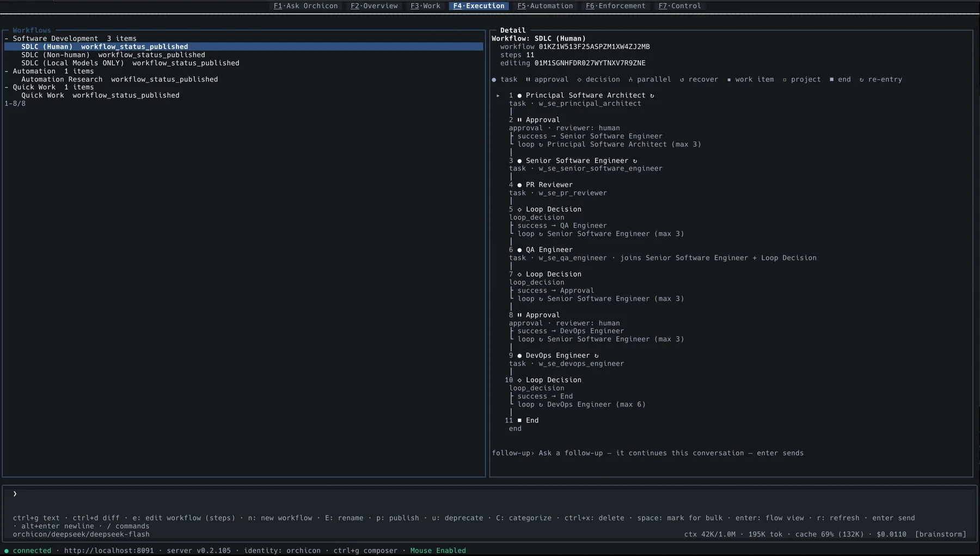Screen dimensions: 980x556
Task: Switch to the F6 Enforcement tab
Action: 615,6
